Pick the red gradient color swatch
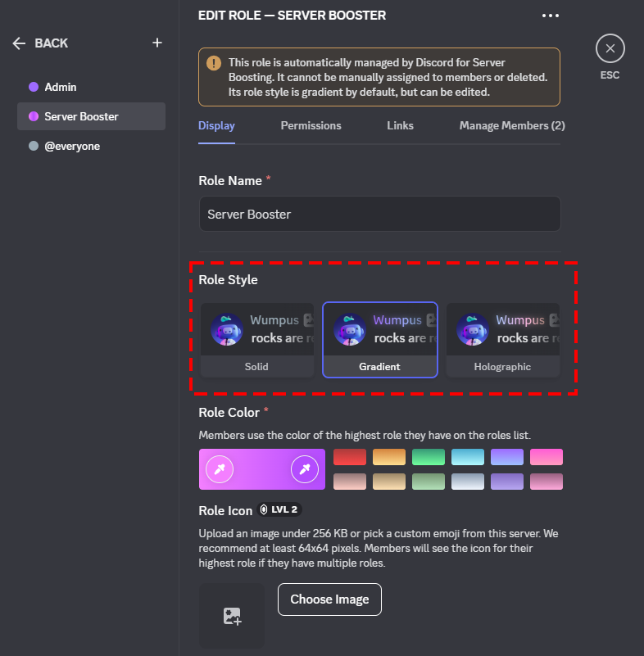Screen dimensions: 644x656 (350, 457)
